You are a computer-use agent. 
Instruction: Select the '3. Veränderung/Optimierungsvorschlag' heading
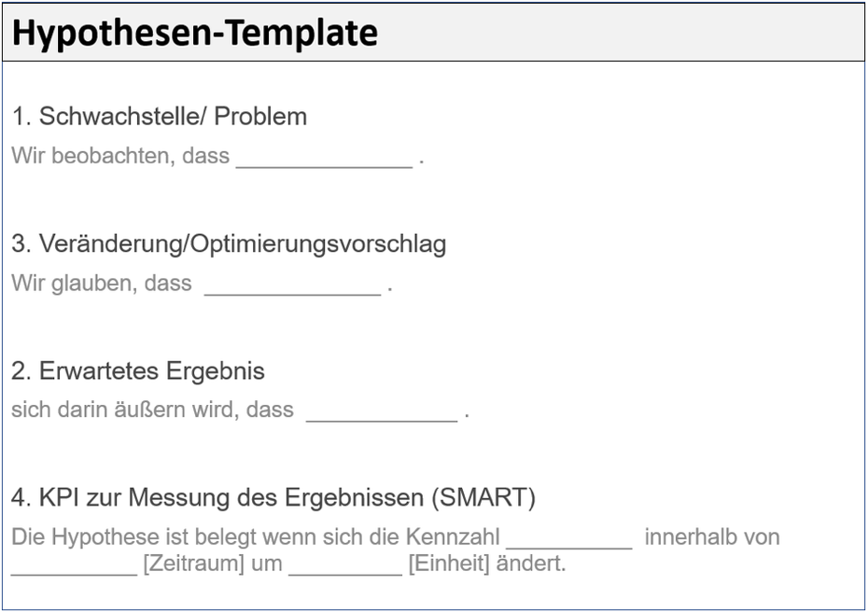coord(230,244)
